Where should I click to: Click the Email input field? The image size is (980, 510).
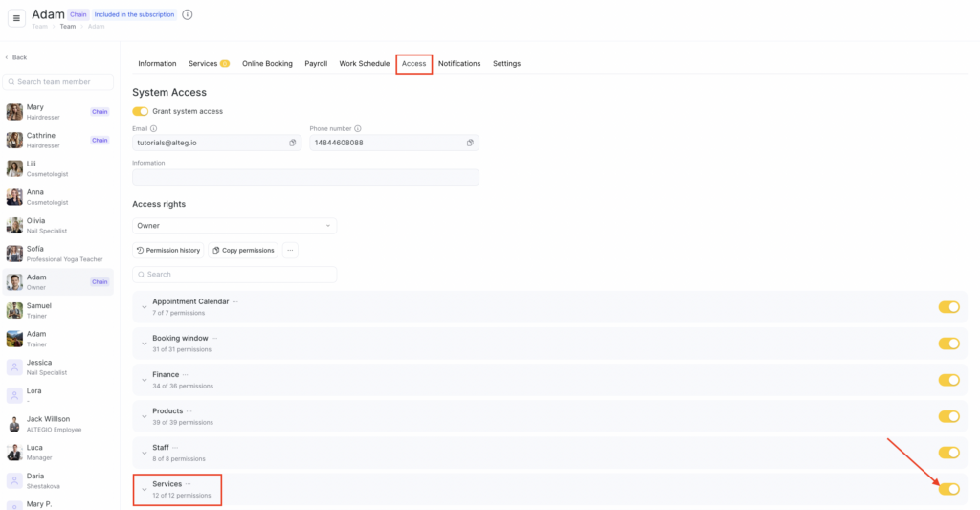[x=218, y=143]
